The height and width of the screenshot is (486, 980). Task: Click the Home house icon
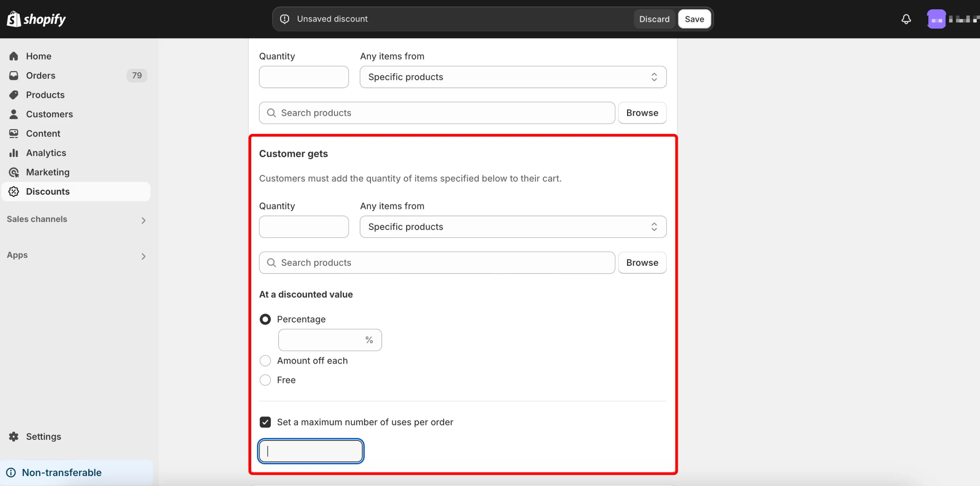click(x=14, y=56)
